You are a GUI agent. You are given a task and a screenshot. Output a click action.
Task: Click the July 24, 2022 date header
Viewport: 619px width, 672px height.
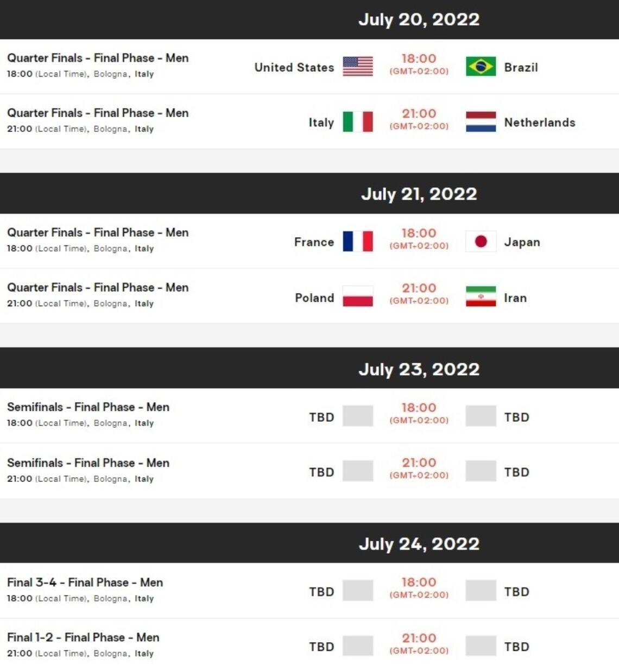click(x=419, y=544)
